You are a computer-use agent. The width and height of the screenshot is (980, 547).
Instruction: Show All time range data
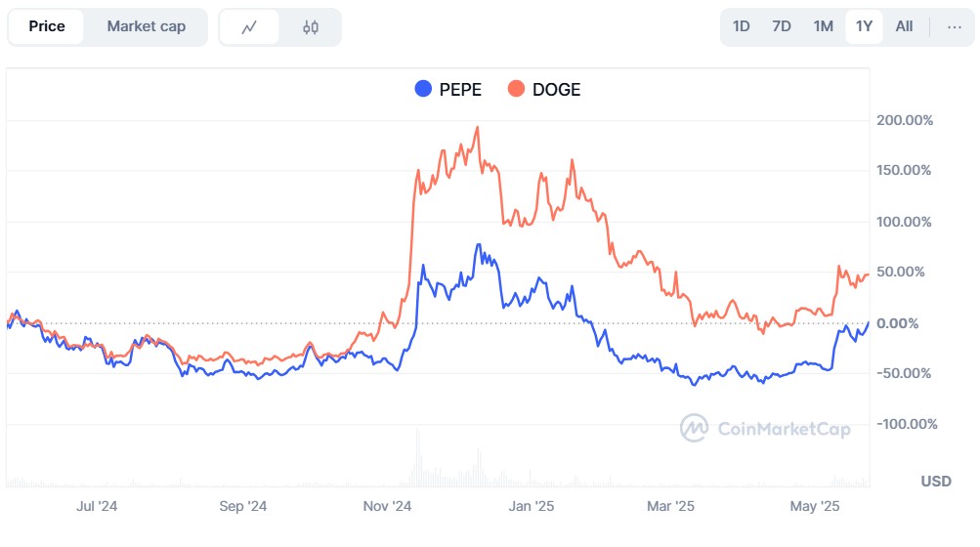tap(904, 26)
